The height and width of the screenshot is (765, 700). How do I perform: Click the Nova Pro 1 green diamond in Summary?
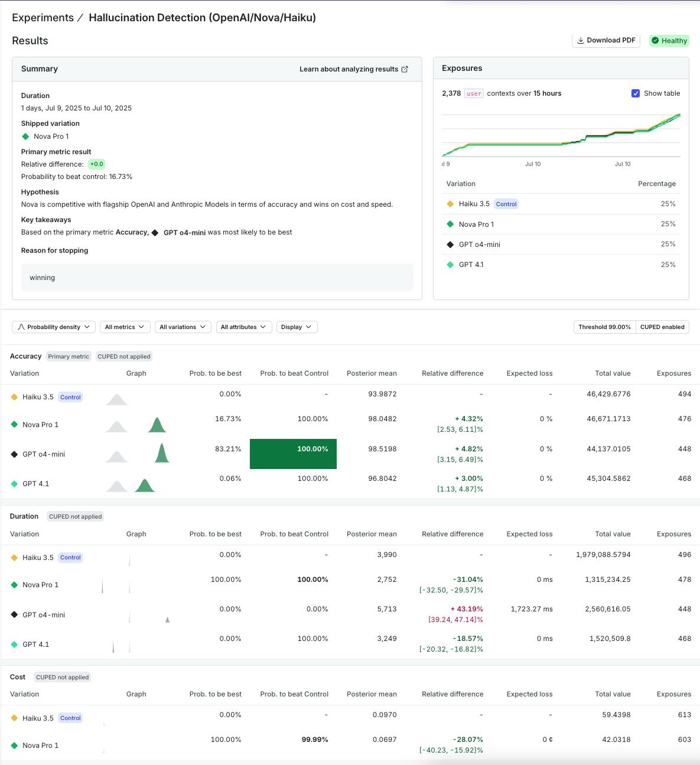click(25, 136)
